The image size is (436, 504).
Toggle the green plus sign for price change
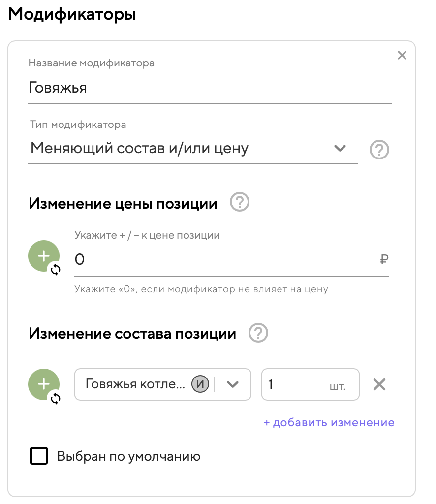pyautogui.click(x=44, y=256)
